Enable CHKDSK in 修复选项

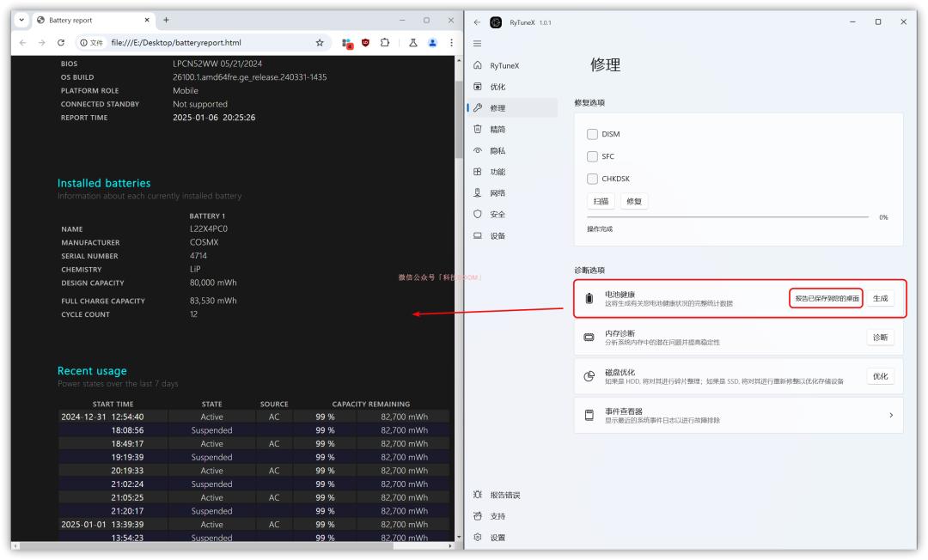[593, 179]
